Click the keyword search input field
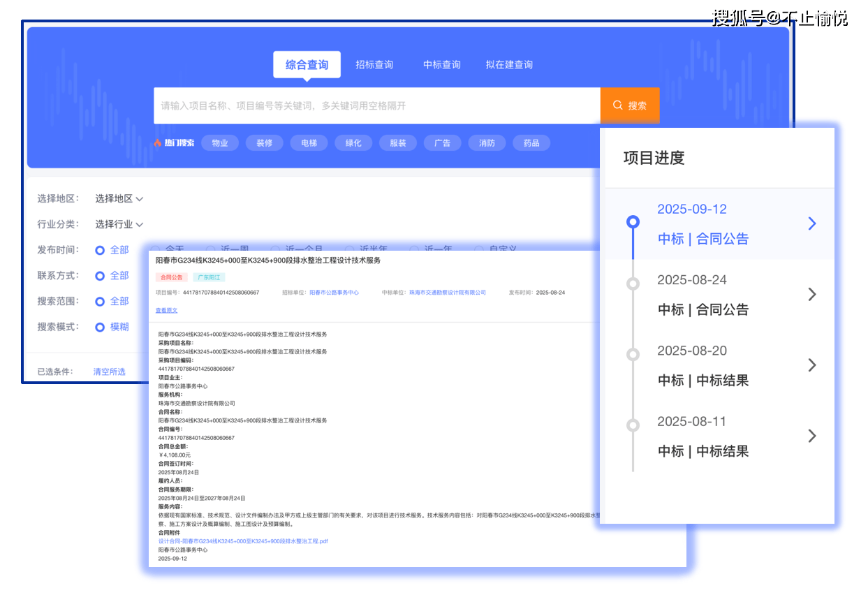868x595 pixels. point(376,105)
